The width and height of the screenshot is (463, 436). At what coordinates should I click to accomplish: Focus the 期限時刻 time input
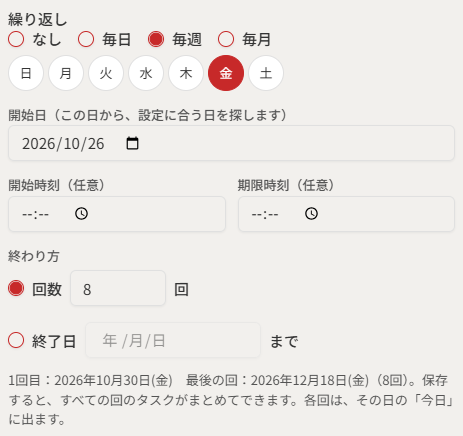coord(346,214)
